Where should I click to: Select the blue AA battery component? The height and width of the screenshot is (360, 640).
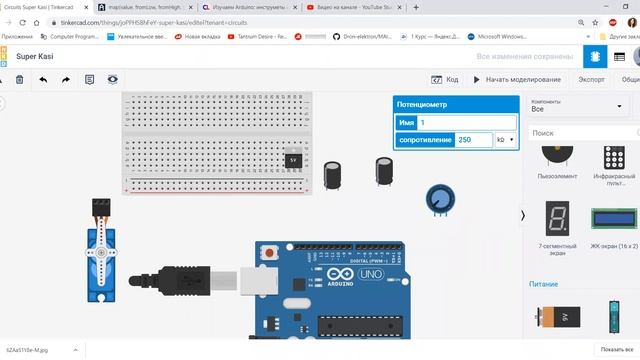click(614, 317)
